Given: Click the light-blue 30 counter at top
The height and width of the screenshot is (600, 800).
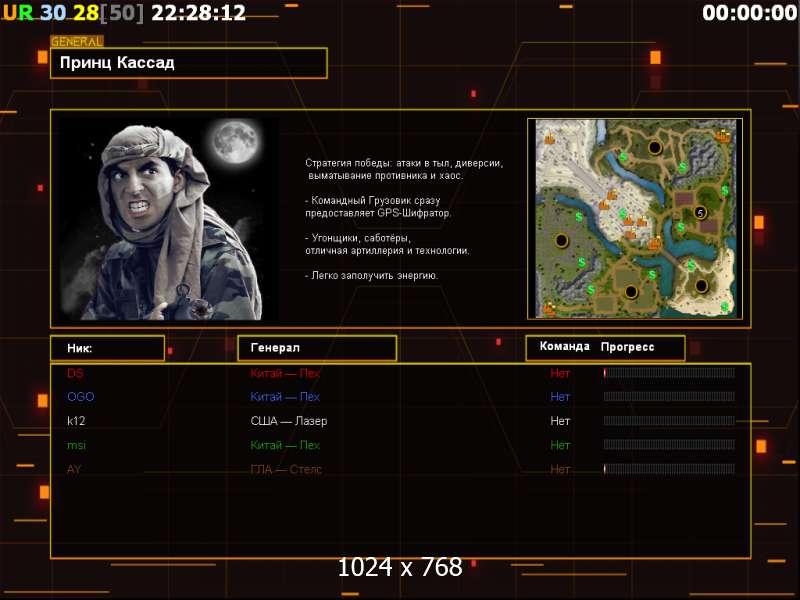Looking at the screenshot, I should (53, 13).
